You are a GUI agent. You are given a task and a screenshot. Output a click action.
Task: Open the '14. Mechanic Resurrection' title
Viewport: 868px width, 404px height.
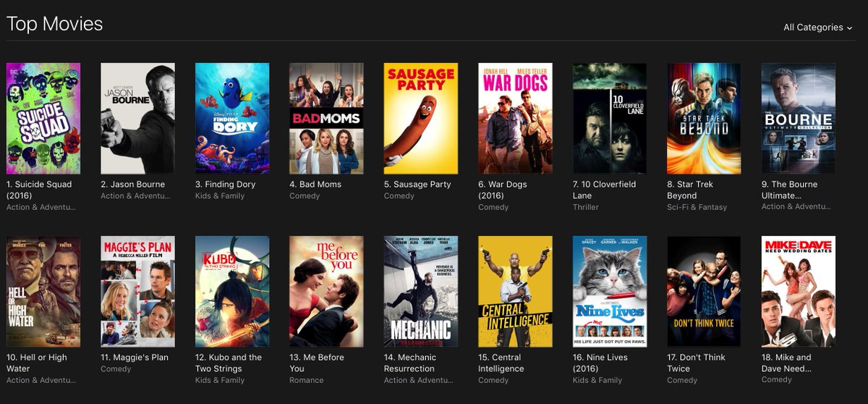[x=410, y=363]
